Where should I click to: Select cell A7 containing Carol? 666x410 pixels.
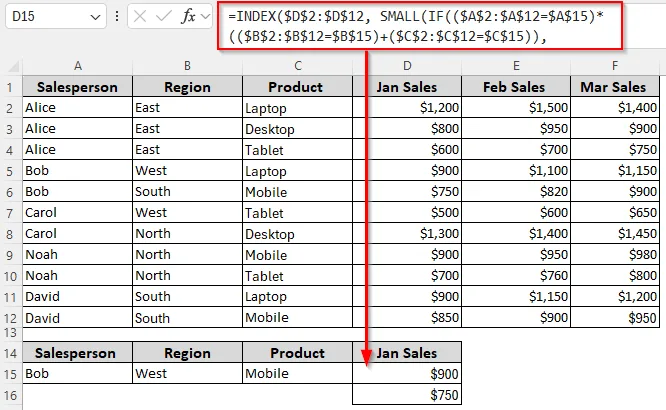pyautogui.click(x=78, y=212)
